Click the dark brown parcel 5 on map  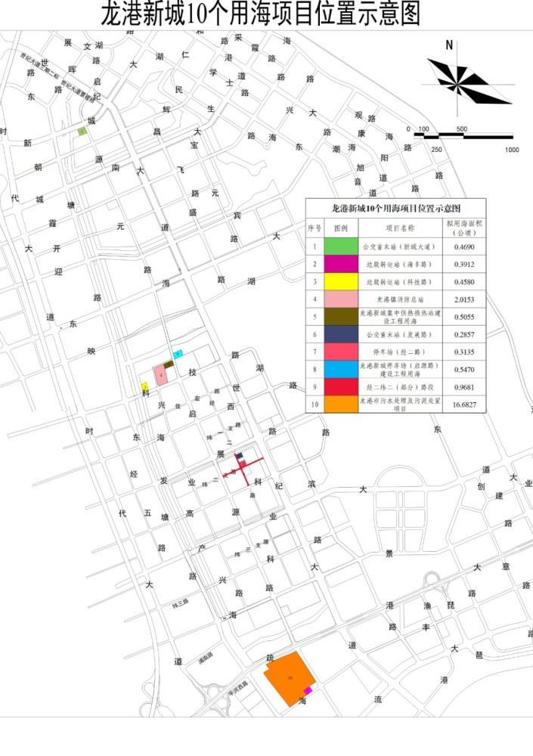click(x=169, y=364)
